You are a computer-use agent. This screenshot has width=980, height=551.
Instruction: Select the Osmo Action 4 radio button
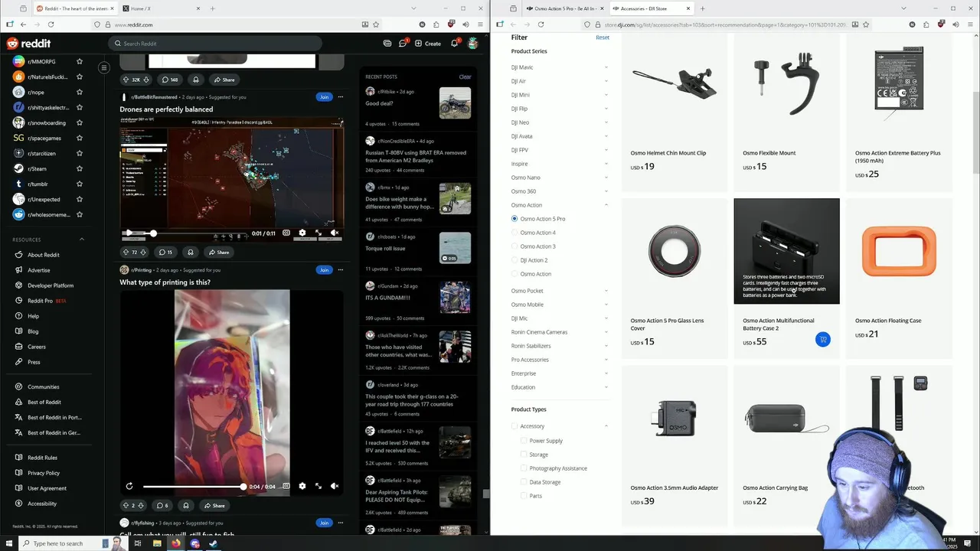coord(514,233)
